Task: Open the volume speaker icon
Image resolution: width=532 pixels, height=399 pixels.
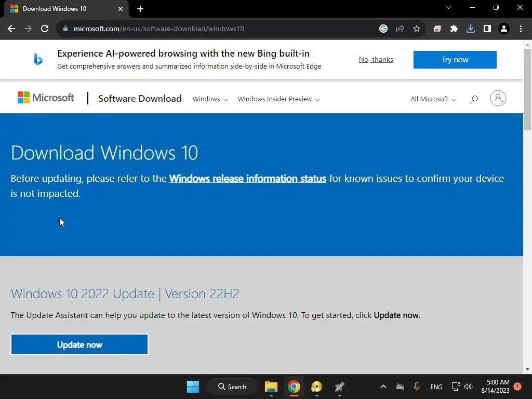Action: 468,387
